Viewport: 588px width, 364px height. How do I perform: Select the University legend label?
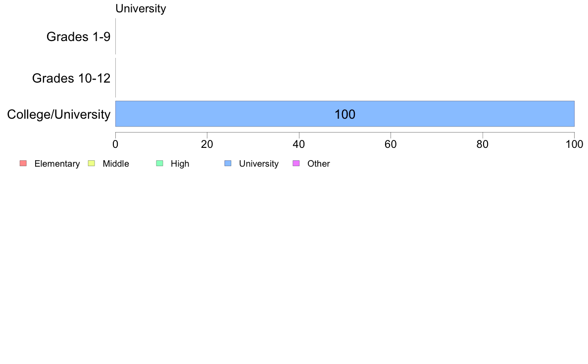[x=259, y=164]
